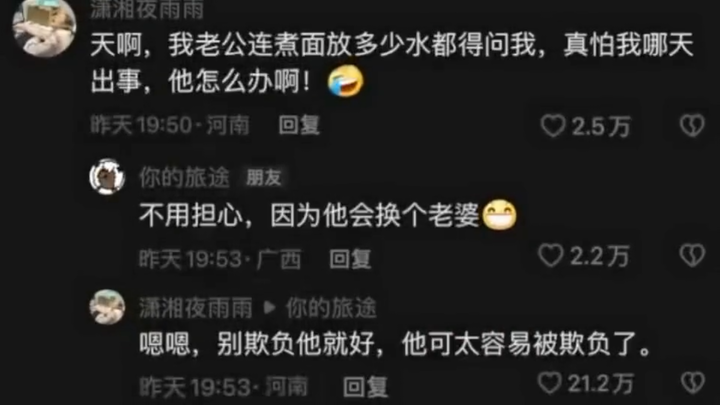
Task: Reply to the bottom 河南 comment
Action: click(x=365, y=387)
